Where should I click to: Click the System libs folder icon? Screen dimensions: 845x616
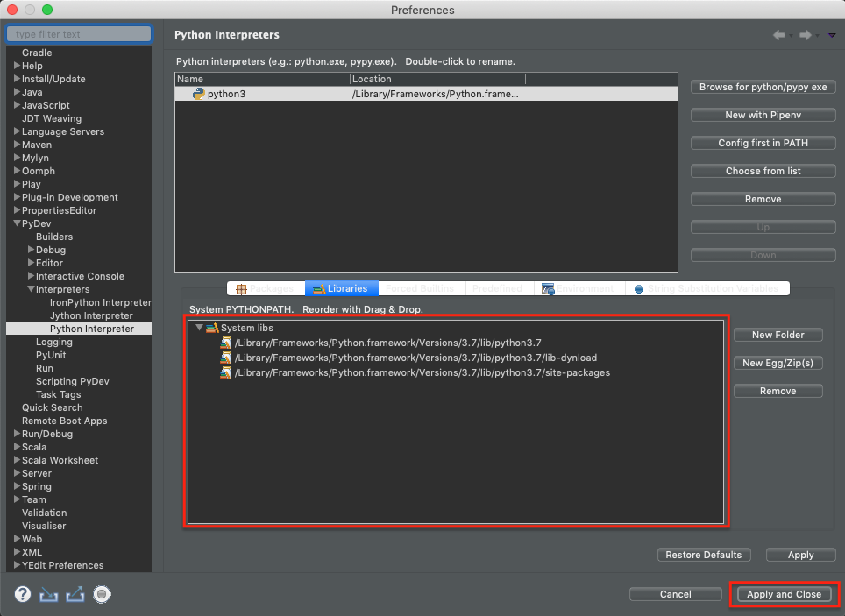(x=212, y=328)
